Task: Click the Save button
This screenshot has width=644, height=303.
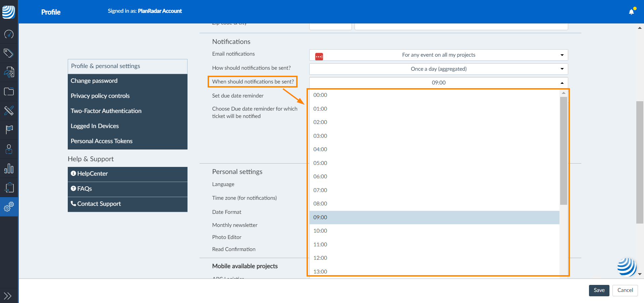Action: pos(599,290)
